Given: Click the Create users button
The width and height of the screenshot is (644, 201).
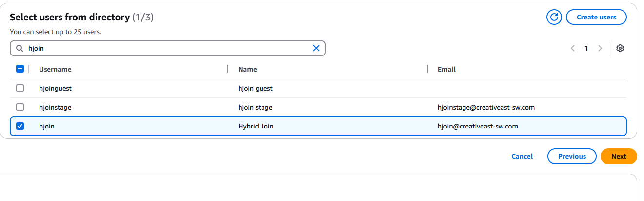Looking at the screenshot, I should (596, 17).
